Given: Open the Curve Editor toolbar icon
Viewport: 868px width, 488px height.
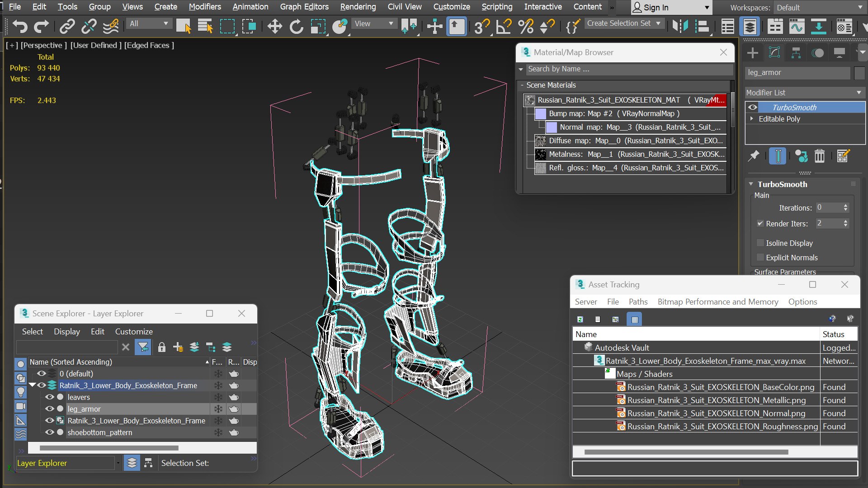Looking at the screenshot, I should point(797,27).
